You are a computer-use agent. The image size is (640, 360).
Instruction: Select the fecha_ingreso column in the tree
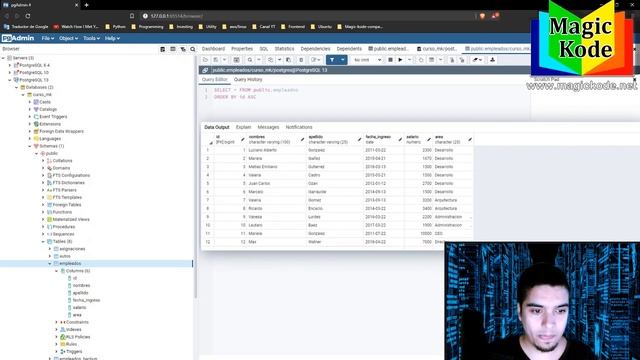tap(86, 300)
